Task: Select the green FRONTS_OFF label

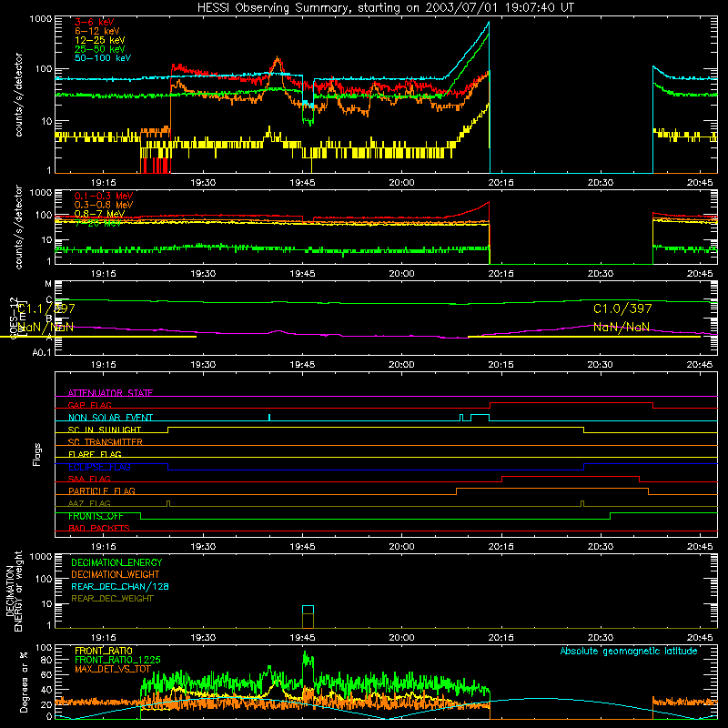Action: point(96,516)
